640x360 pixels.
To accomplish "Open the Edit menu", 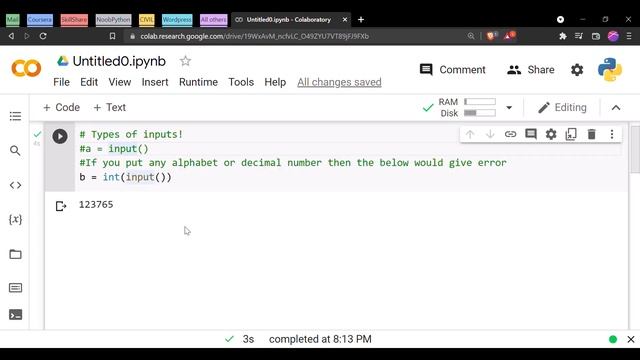I will pos(89,82).
